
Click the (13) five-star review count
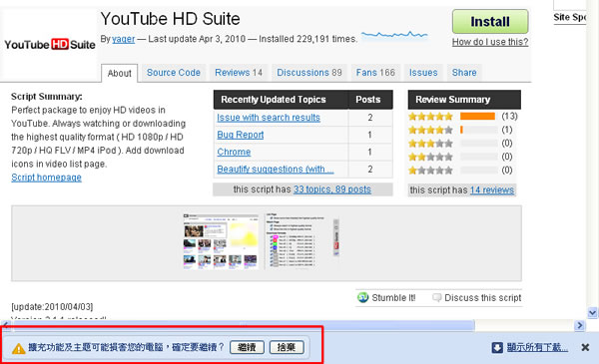click(x=509, y=116)
